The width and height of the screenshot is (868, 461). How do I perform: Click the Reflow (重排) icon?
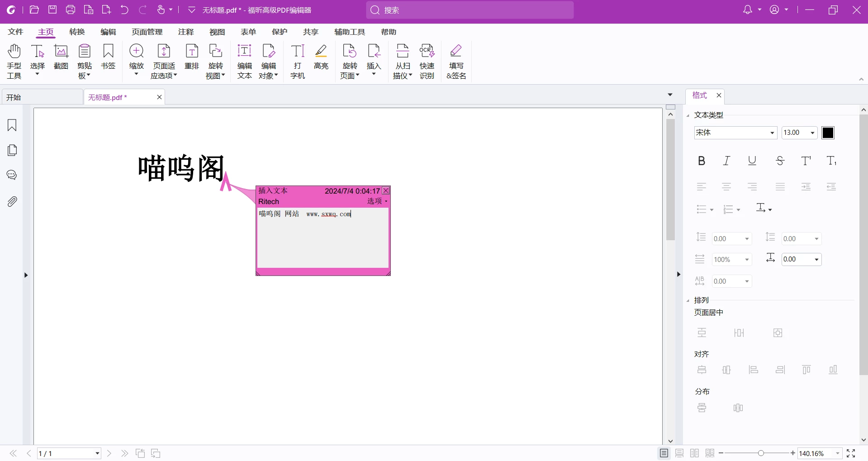coord(192,57)
